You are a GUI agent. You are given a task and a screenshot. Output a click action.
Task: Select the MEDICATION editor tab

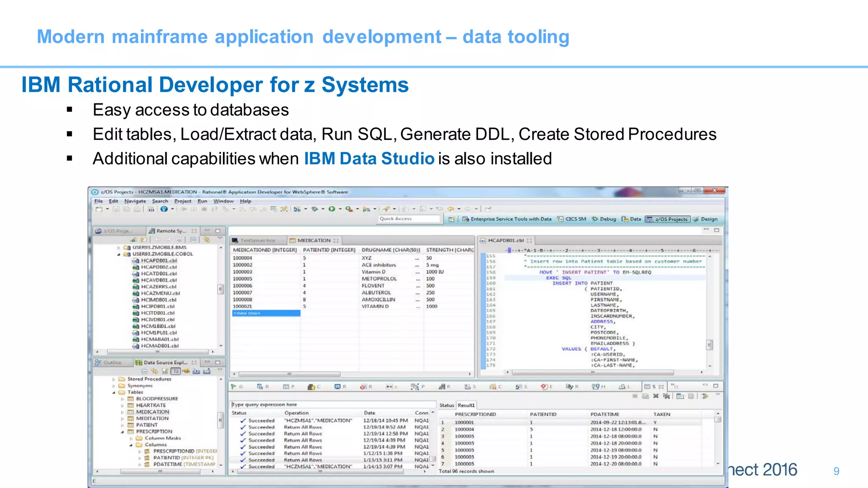click(314, 240)
